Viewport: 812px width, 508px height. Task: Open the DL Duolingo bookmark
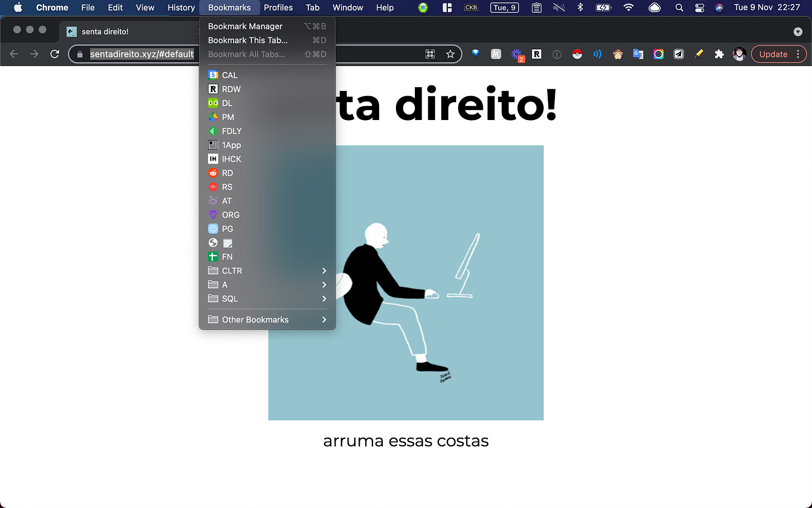click(267, 103)
